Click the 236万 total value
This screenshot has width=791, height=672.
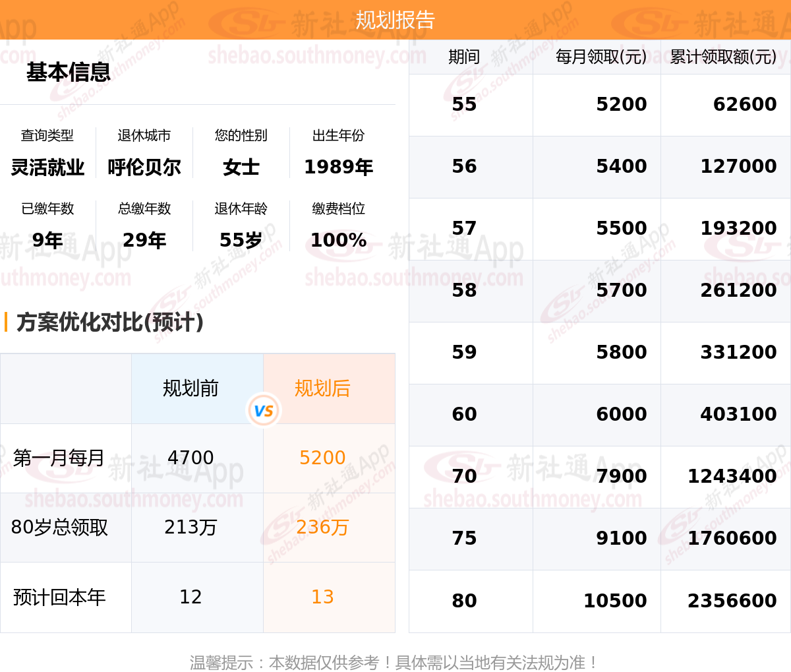(322, 528)
